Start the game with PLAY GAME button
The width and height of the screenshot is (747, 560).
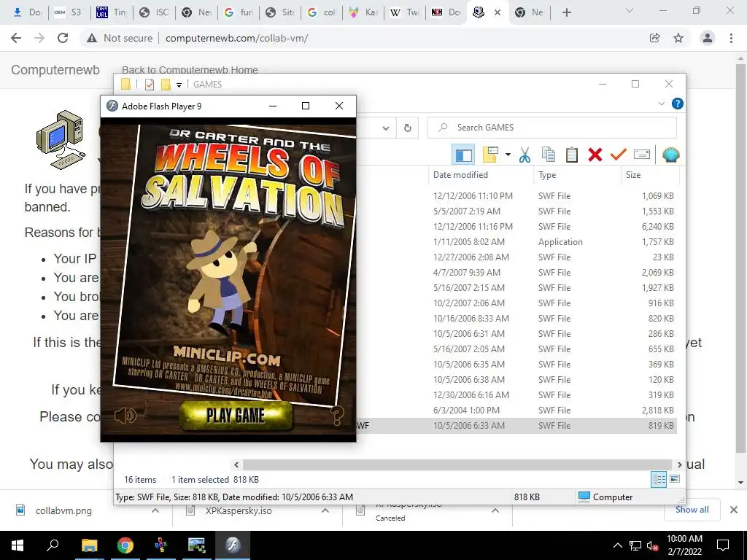[236, 415]
